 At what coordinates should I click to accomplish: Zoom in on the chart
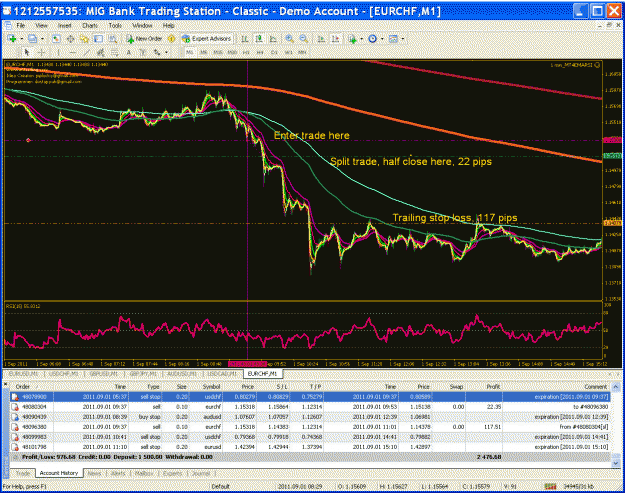pos(290,39)
